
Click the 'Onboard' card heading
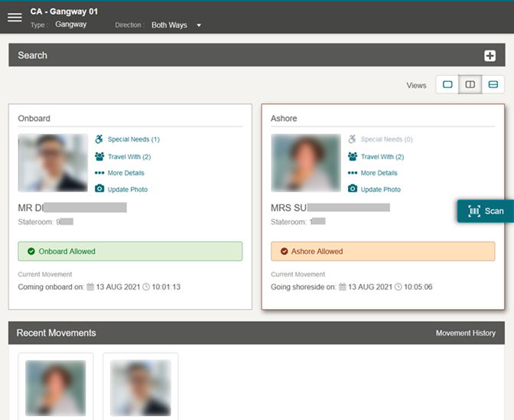pos(34,119)
